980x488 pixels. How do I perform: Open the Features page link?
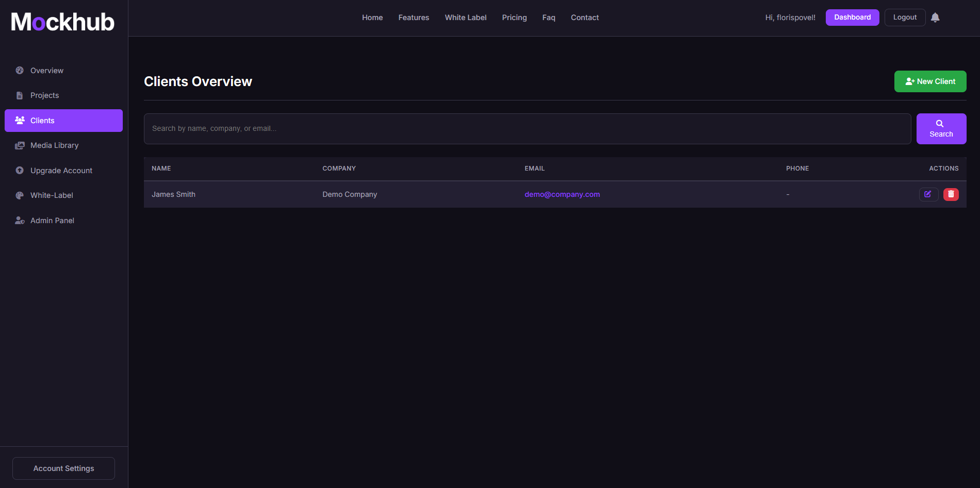coord(414,18)
